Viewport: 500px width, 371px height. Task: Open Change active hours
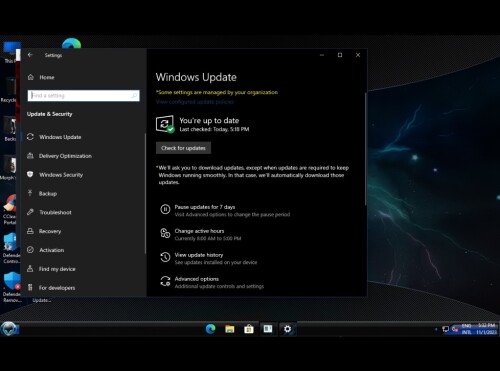[x=199, y=231]
